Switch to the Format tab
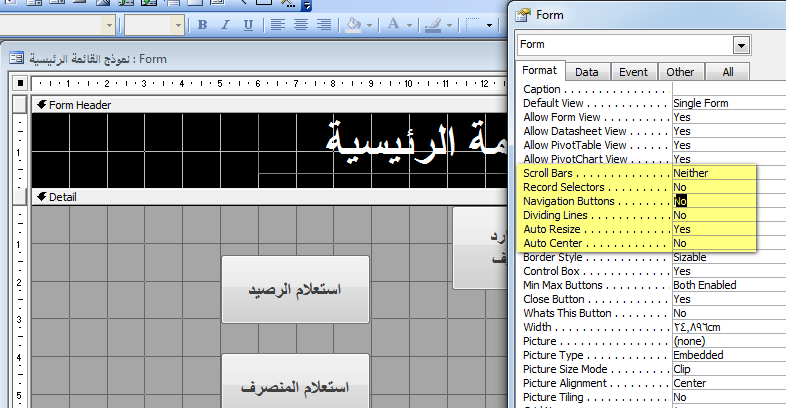 (x=539, y=71)
